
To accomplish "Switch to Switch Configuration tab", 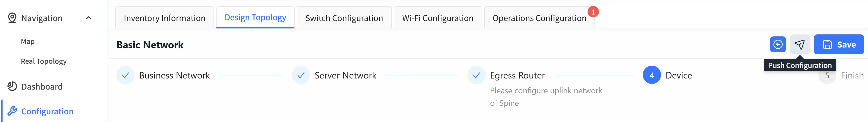I will tap(344, 18).
